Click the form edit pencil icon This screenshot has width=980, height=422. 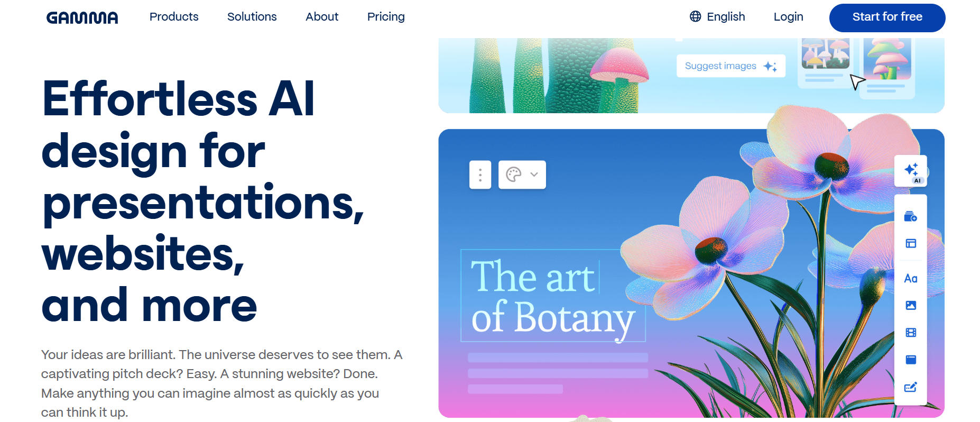pyautogui.click(x=910, y=387)
